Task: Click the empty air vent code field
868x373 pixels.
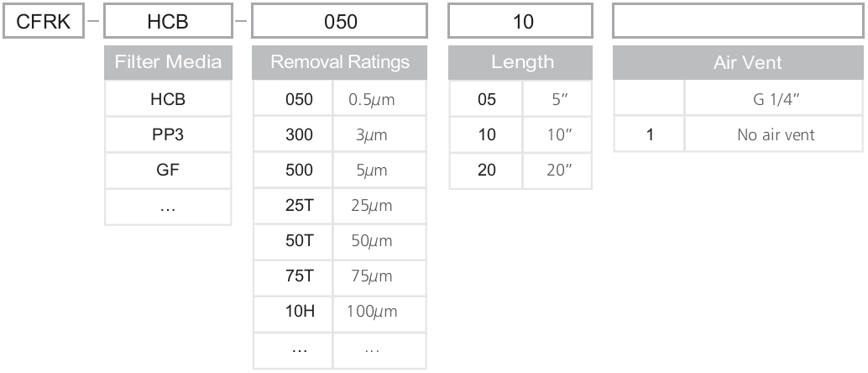Action: pyautogui.click(x=735, y=22)
